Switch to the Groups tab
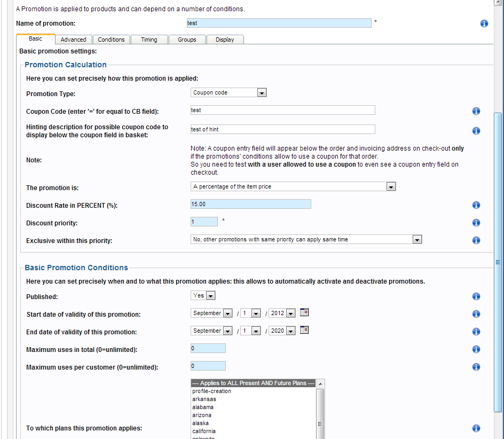This screenshot has width=504, height=439. point(187,40)
